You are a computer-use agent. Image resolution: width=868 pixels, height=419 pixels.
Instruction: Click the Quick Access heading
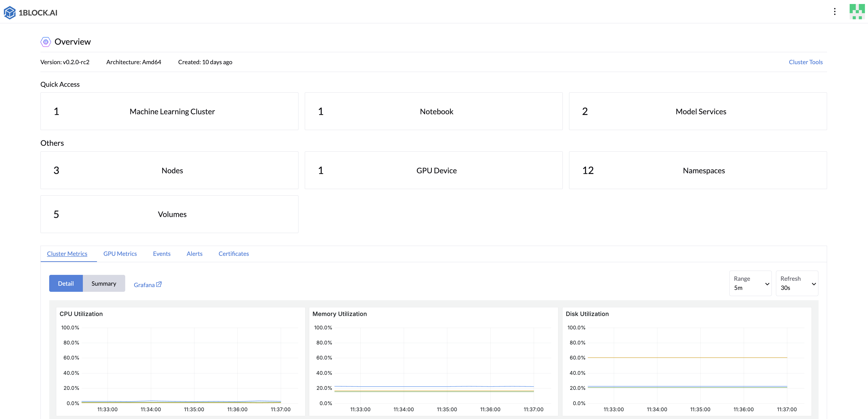click(60, 84)
